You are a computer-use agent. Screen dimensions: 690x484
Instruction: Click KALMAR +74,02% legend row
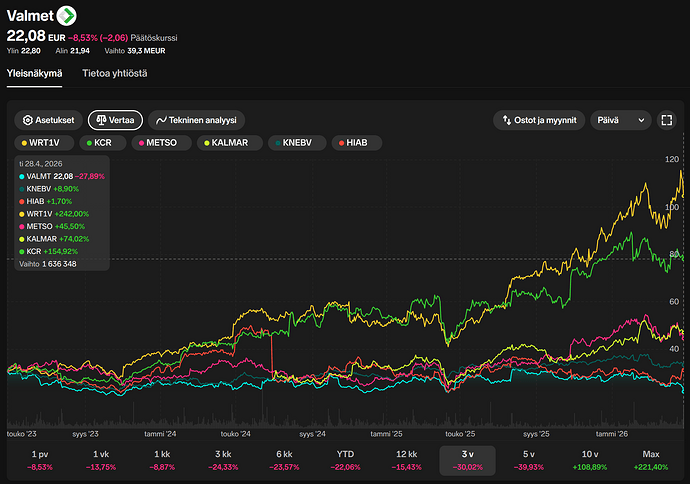(x=54, y=239)
